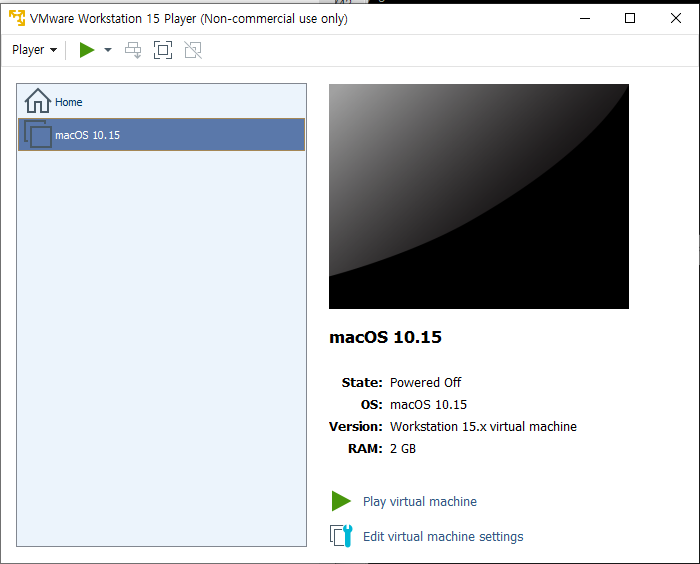Screen dimensions: 700x564
Task: Click the Unity mode toolbar icon
Action: (193, 50)
